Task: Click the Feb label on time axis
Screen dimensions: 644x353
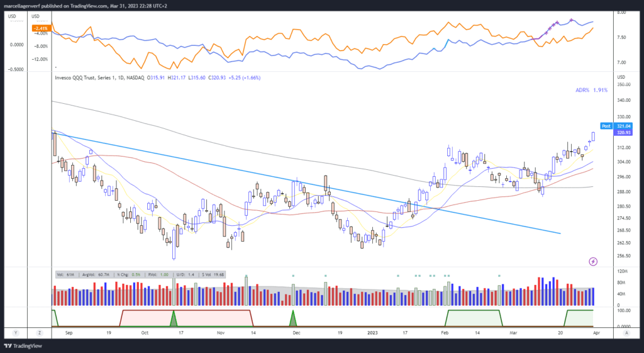Action: (x=445, y=333)
